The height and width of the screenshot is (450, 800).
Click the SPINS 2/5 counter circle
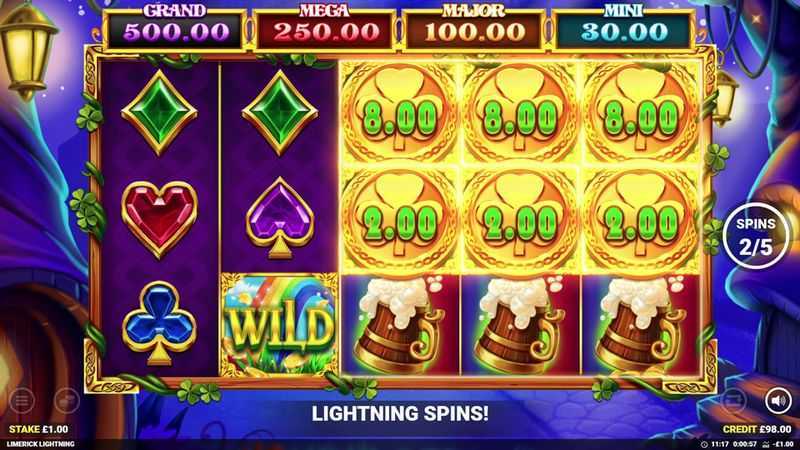click(x=756, y=236)
